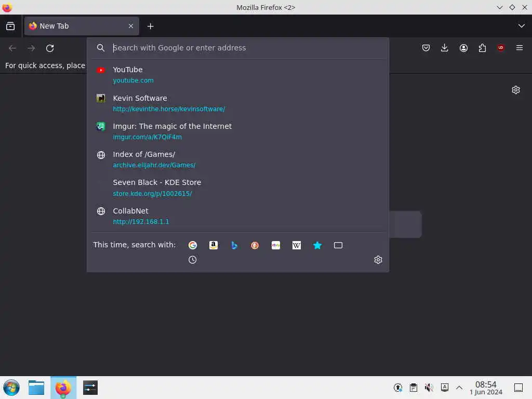Viewport: 532px width, 399px height.
Task: Open the Extensions puzzle icon
Action: pos(482,48)
